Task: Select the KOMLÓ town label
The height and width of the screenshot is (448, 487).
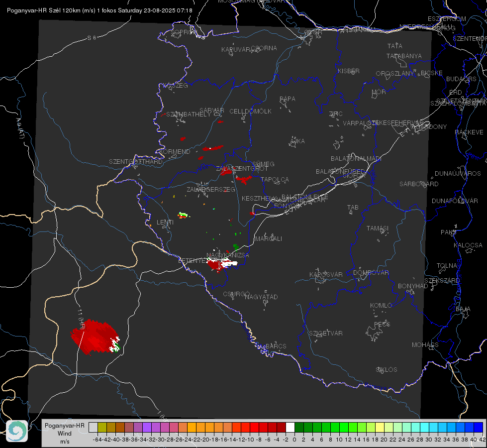Action: (x=381, y=306)
